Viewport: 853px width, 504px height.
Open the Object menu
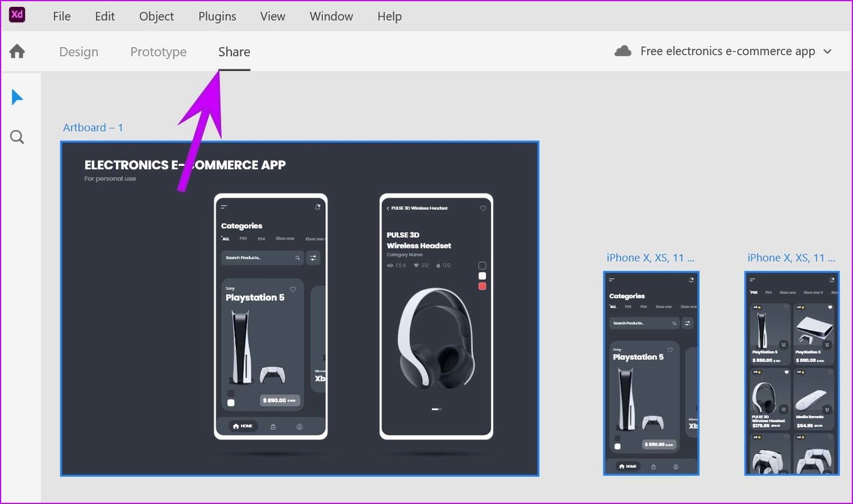156,17
